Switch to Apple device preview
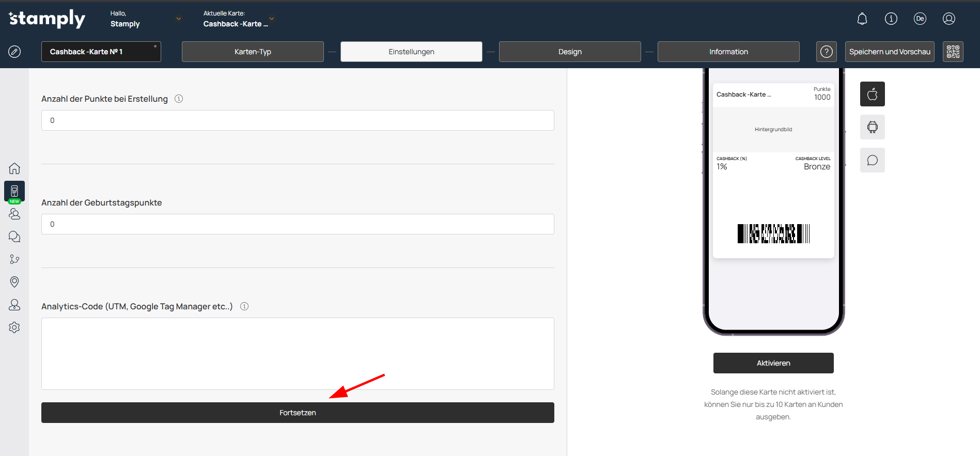Viewport: 980px width, 456px height. tap(873, 94)
